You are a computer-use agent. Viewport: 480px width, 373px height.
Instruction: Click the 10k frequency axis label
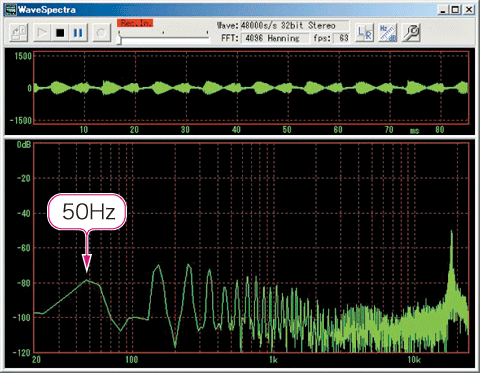[x=414, y=360]
